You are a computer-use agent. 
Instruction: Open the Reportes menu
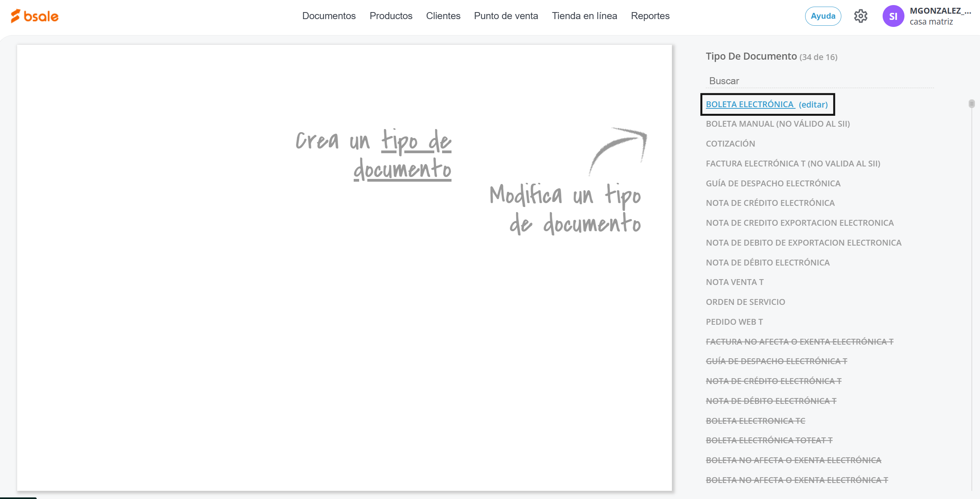coord(650,16)
